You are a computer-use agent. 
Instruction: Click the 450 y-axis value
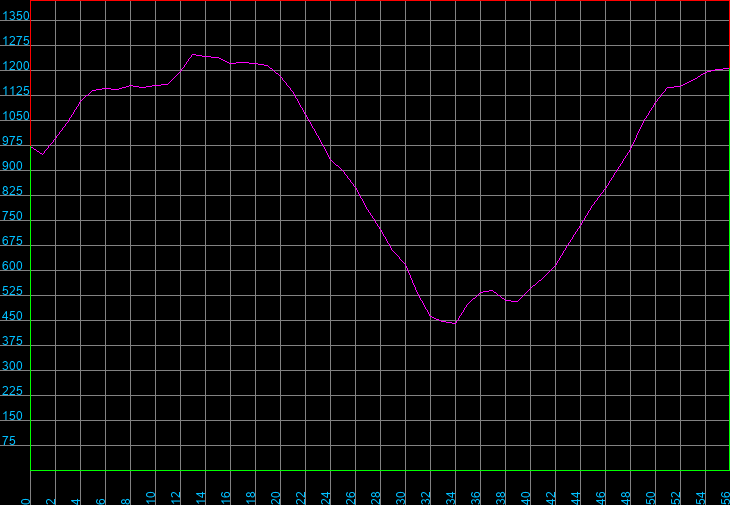pyautogui.click(x=12, y=316)
